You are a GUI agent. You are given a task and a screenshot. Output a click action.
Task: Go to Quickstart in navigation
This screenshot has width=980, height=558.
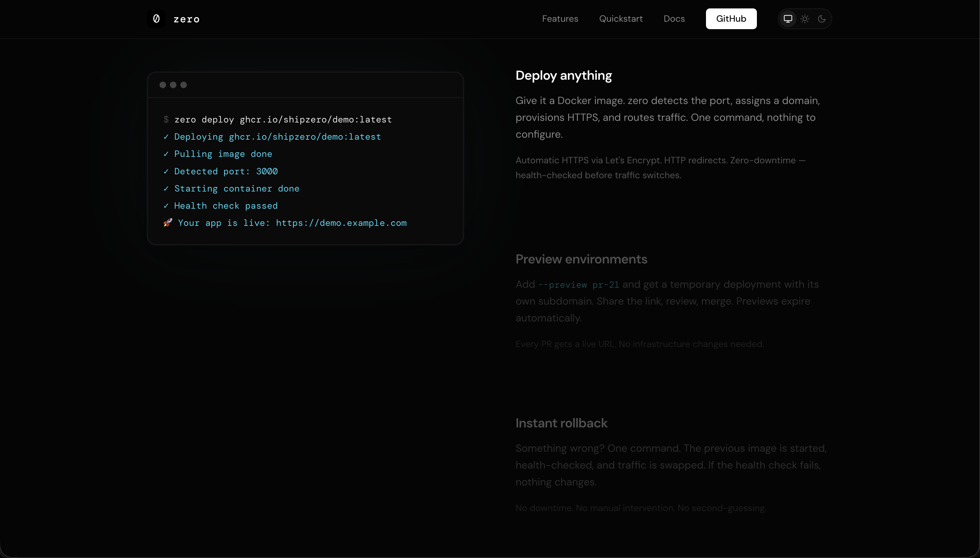(621, 19)
